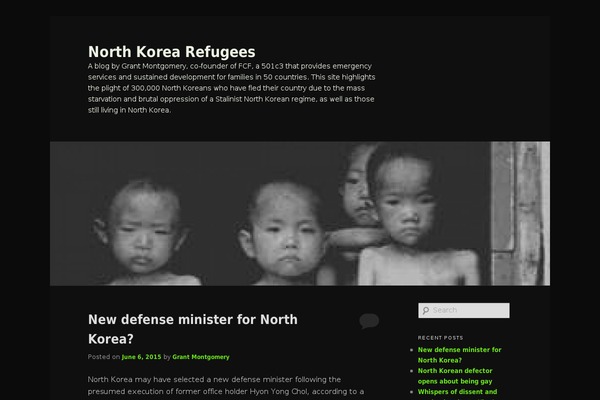Visit author Grant Montgomery's page
Screen dimensions: 600x400
coord(201,357)
